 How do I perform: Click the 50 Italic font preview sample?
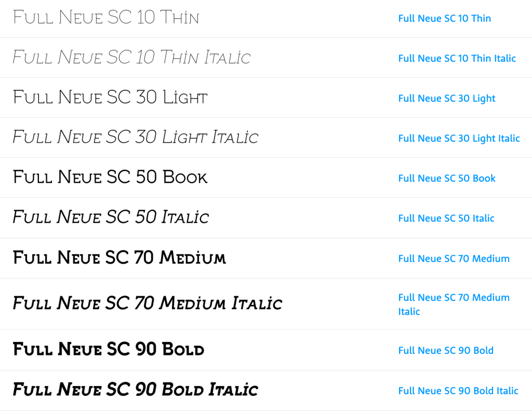[111, 217]
